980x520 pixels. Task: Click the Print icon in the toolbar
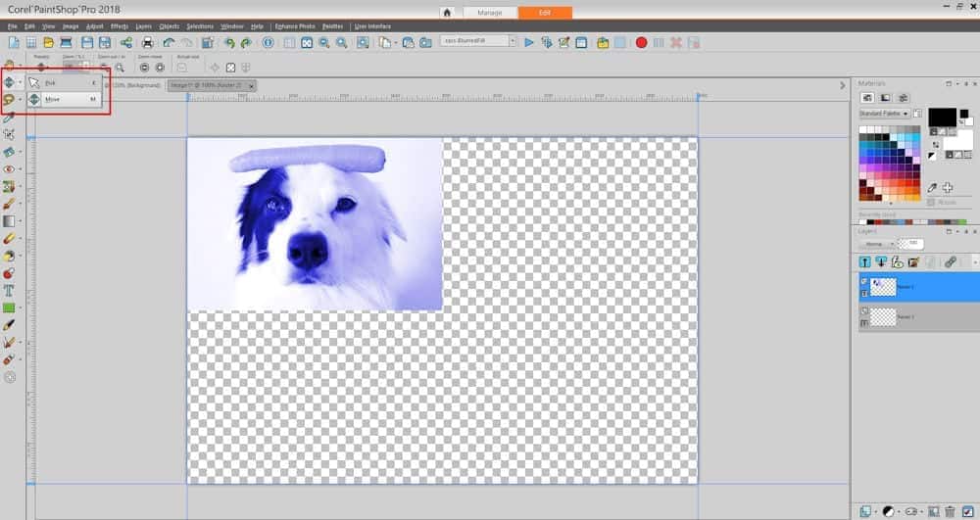[x=147, y=42]
